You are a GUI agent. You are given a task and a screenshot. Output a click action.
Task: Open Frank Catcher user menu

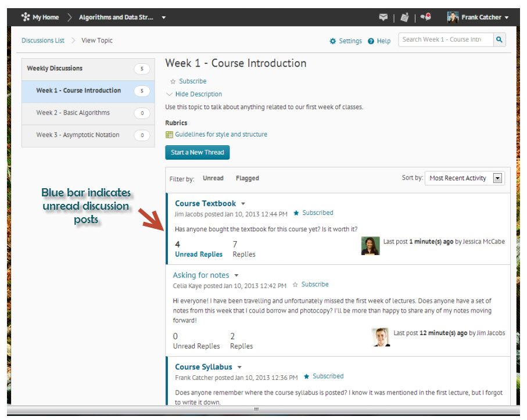click(478, 17)
